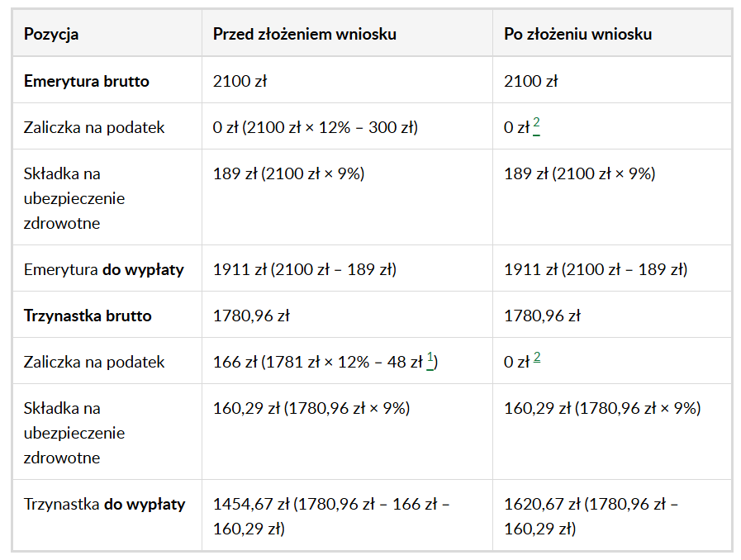Screen dimensions: 741x560
Task: Click the Trzynastka brutto row label
Action: click(88, 316)
